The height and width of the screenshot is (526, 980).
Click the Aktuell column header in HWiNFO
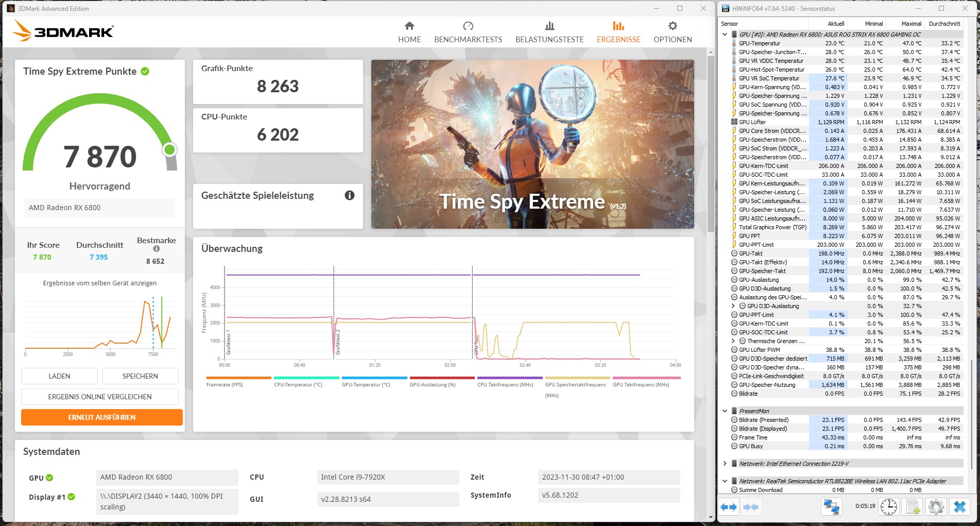828,24
